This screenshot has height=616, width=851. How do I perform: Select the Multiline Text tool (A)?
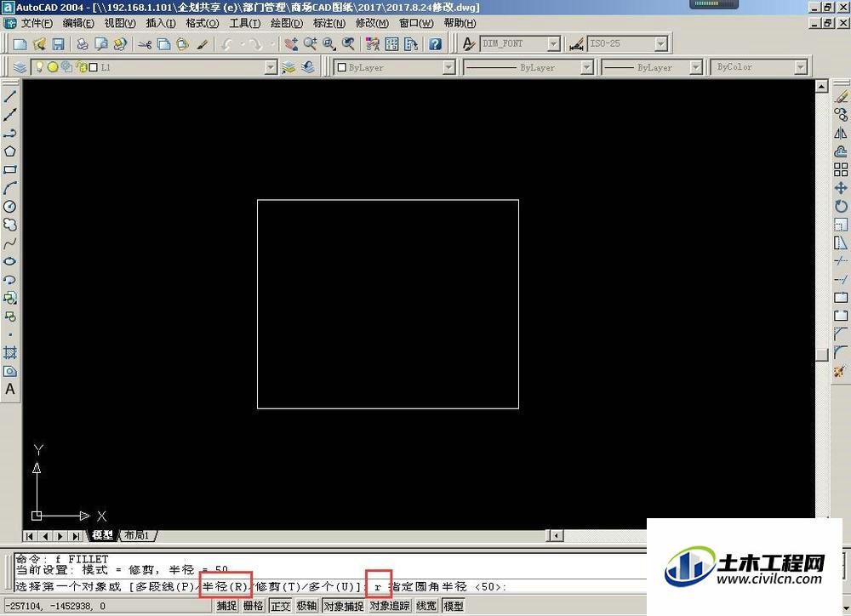click(x=9, y=389)
